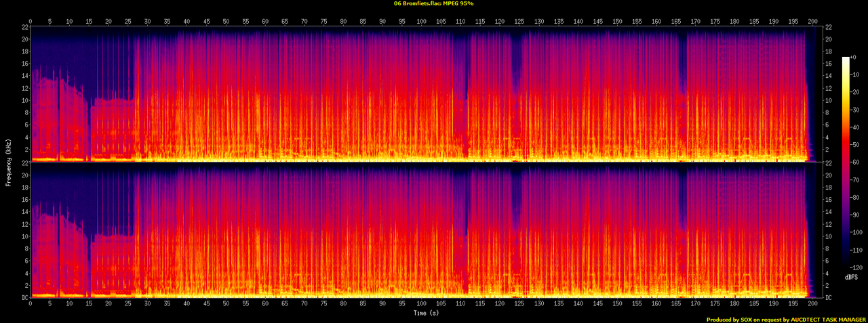Image resolution: width=868 pixels, height=323 pixels.
Task: Click the '-0' color scale value
Action: (854, 58)
